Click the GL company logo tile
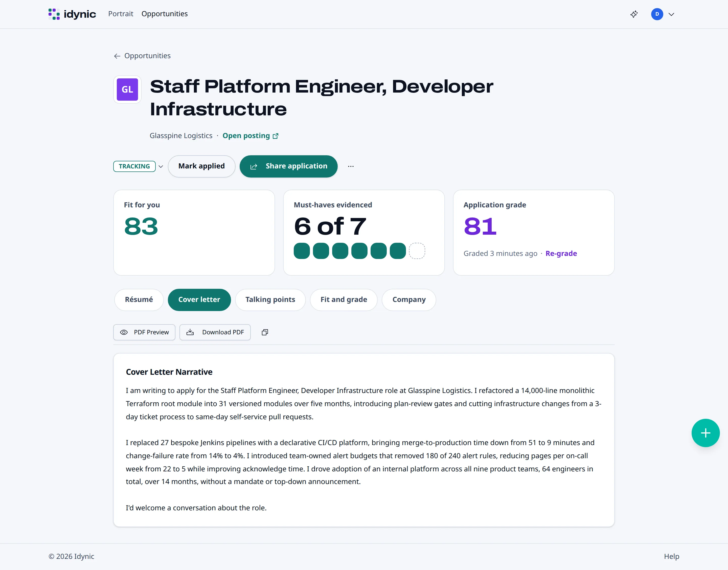728x570 pixels. click(x=127, y=90)
